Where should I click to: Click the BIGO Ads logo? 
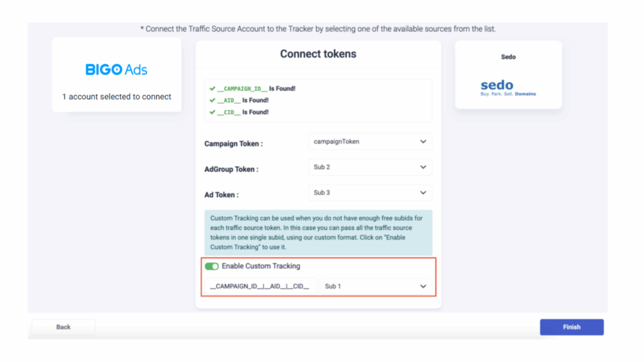116,70
